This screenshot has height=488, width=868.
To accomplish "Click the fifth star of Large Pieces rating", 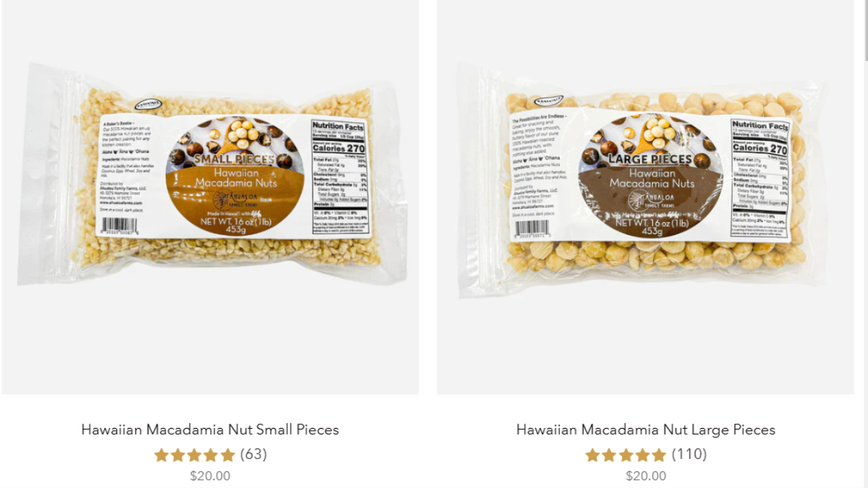I will tap(659, 455).
